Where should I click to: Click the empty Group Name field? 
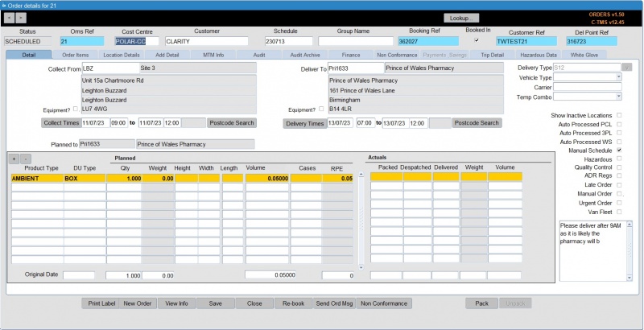[356, 41]
